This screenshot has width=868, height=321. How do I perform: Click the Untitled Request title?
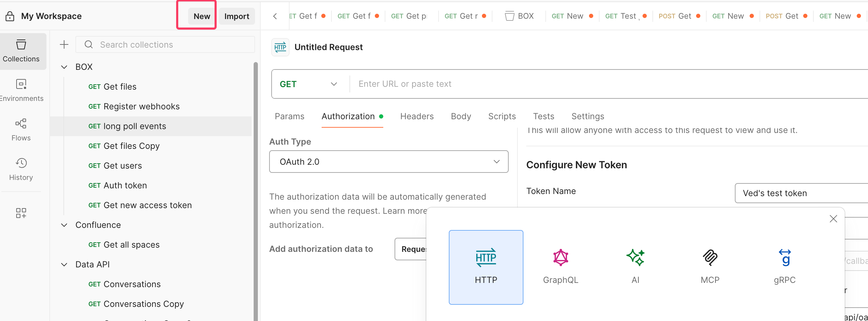pos(328,47)
